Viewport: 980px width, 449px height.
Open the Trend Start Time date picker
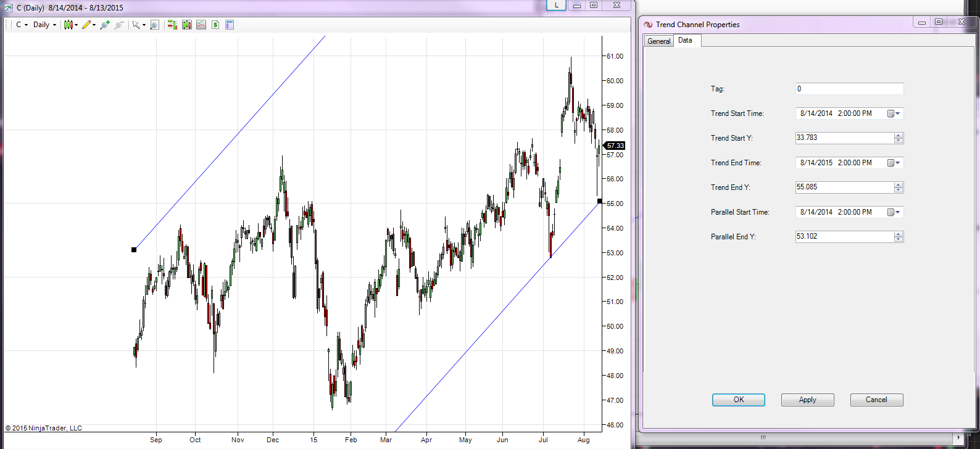click(894, 113)
